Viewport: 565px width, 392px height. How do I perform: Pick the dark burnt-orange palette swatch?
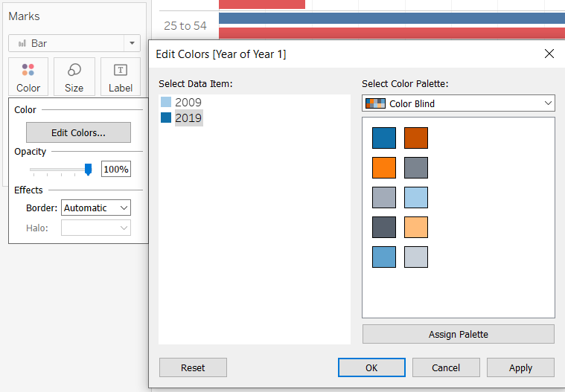pos(416,138)
